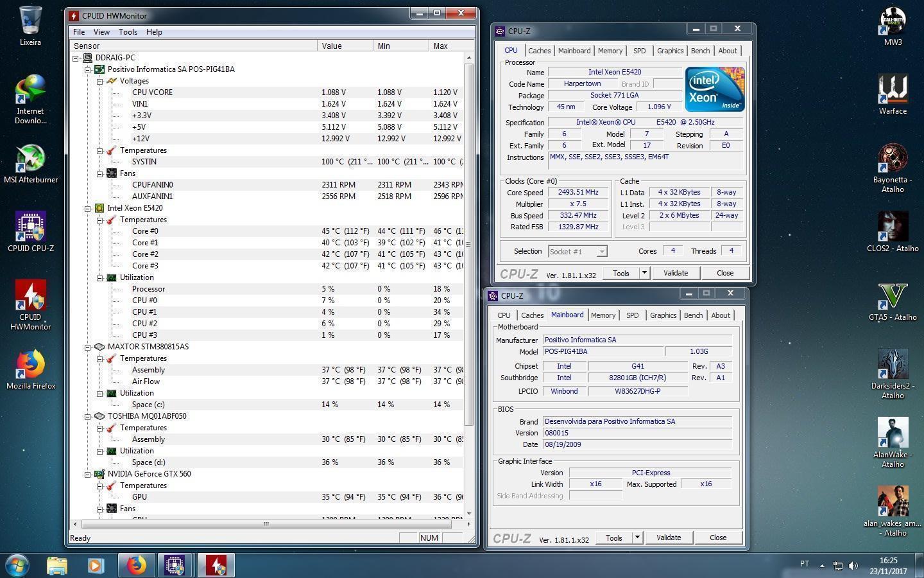Open Darksiders2 desktop shortcut
The height and width of the screenshot is (578, 924).
pos(893,374)
